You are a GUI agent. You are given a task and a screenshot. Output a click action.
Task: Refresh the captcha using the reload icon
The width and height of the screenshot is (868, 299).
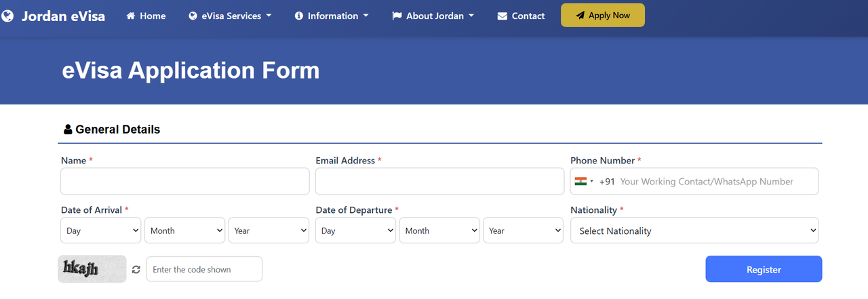tap(136, 269)
